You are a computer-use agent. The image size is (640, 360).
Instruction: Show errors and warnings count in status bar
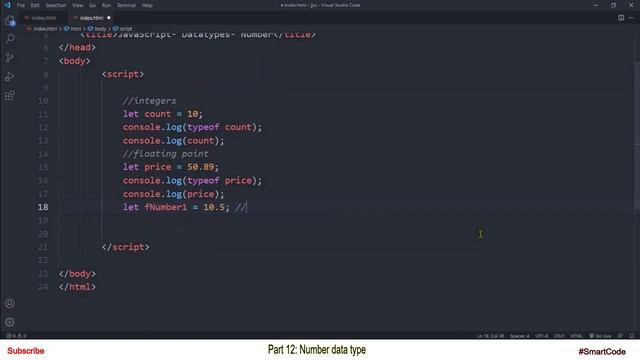point(16,336)
